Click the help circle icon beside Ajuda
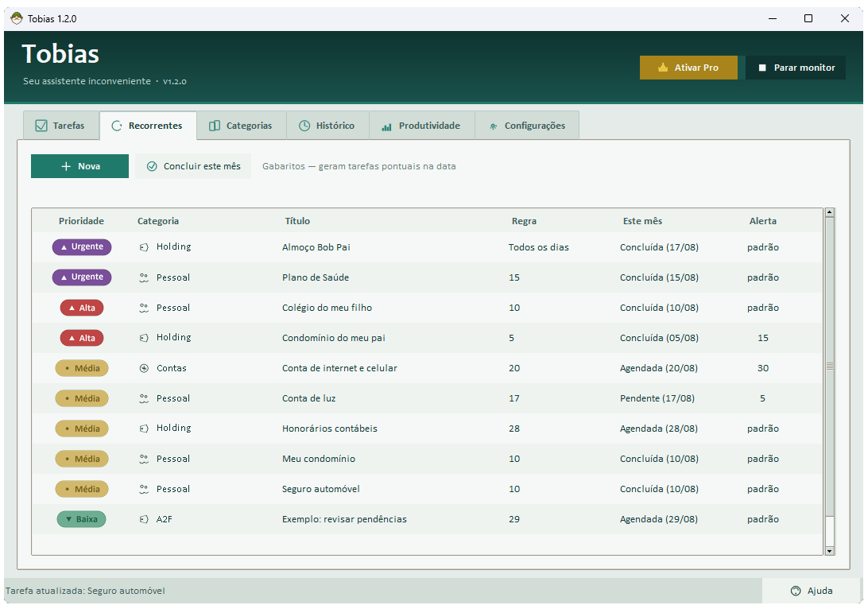Screen dimensions: 868x609 [x=796, y=591]
